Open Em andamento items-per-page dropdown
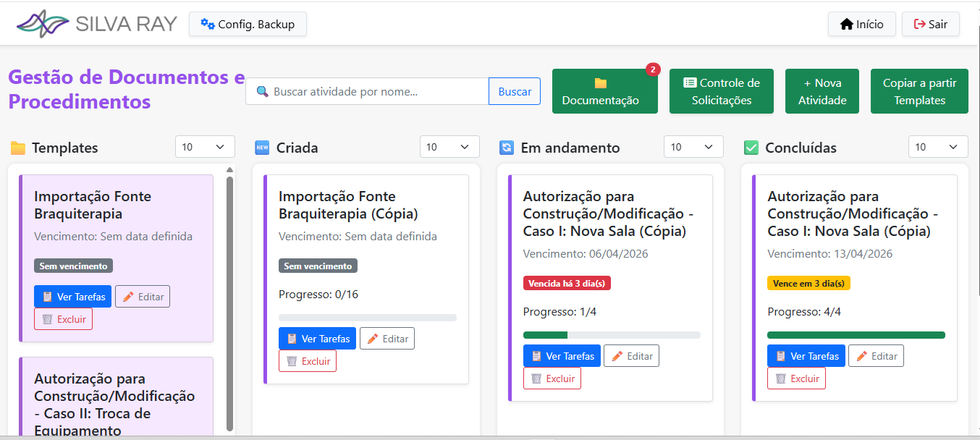The height and width of the screenshot is (440, 980). (693, 147)
